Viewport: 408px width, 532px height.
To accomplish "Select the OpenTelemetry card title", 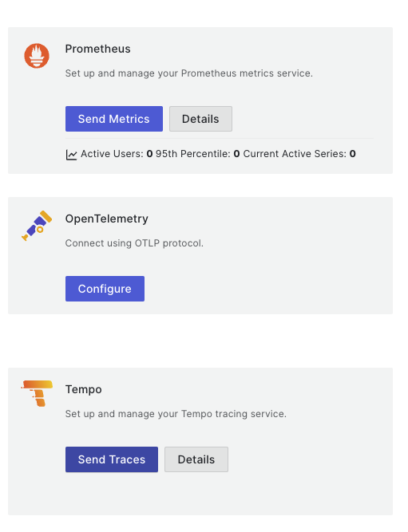I will [x=107, y=219].
